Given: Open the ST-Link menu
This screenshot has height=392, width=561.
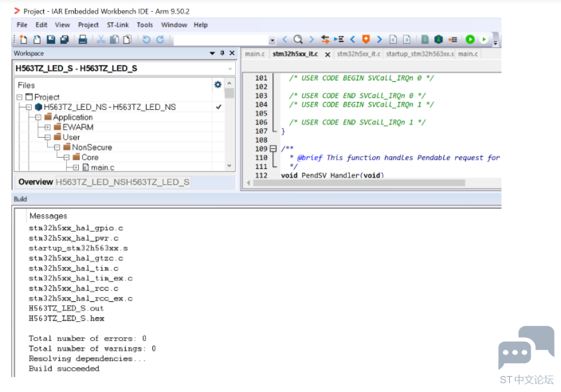Looking at the screenshot, I should coord(118,25).
